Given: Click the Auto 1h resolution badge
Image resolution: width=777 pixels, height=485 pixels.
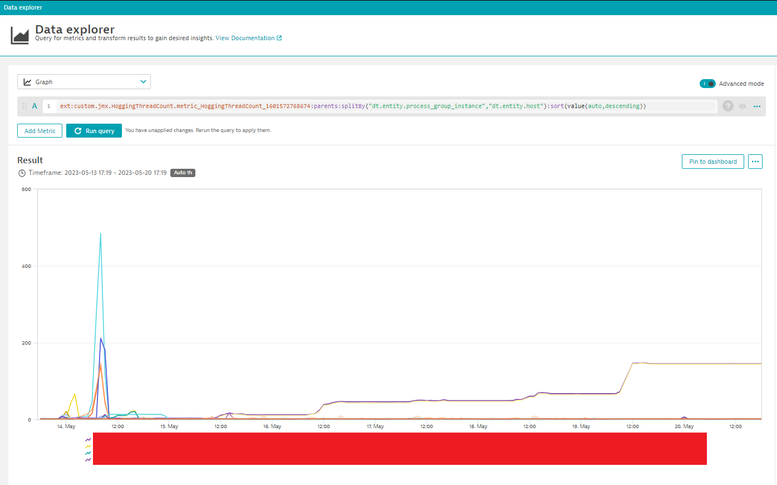Looking at the screenshot, I should point(182,173).
